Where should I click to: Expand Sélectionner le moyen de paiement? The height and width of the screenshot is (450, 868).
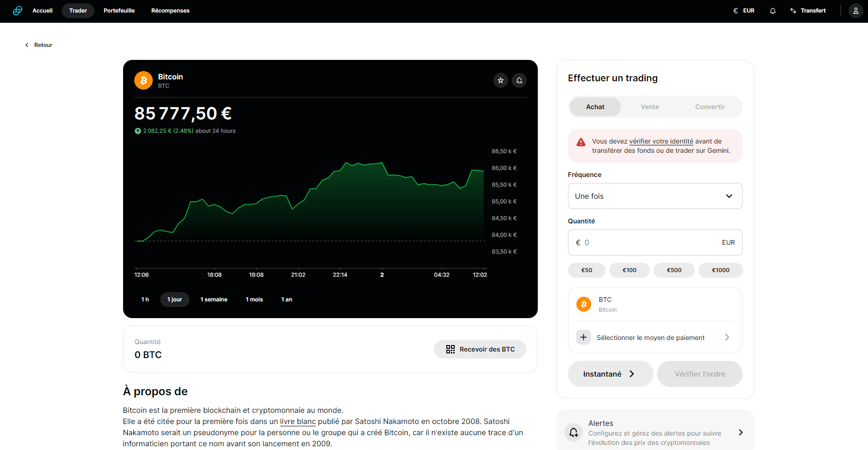(655, 337)
